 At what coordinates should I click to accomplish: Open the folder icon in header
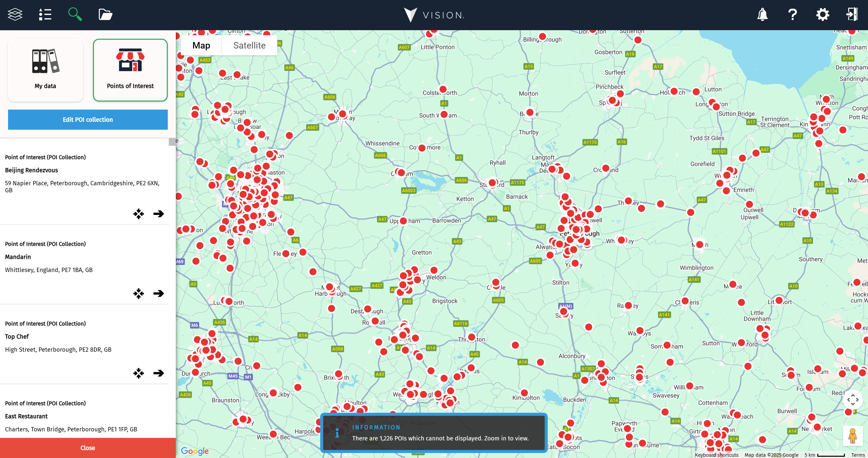[105, 15]
